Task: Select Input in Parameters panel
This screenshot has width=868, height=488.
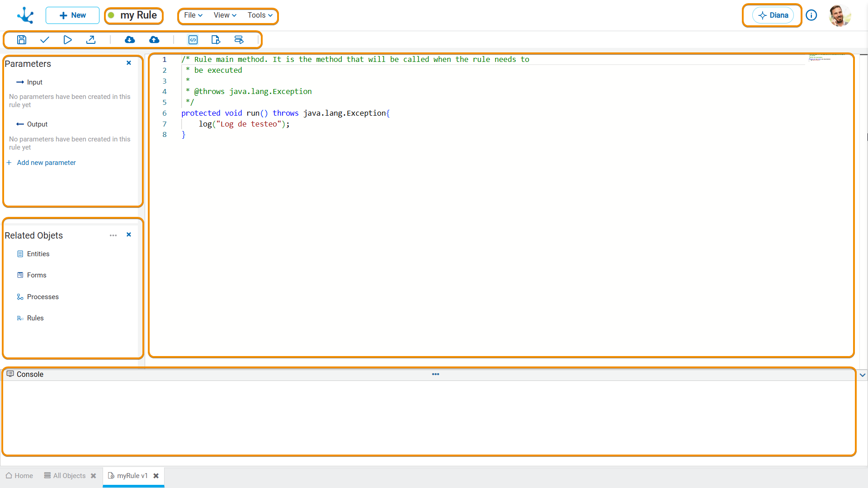Action: pos(30,82)
